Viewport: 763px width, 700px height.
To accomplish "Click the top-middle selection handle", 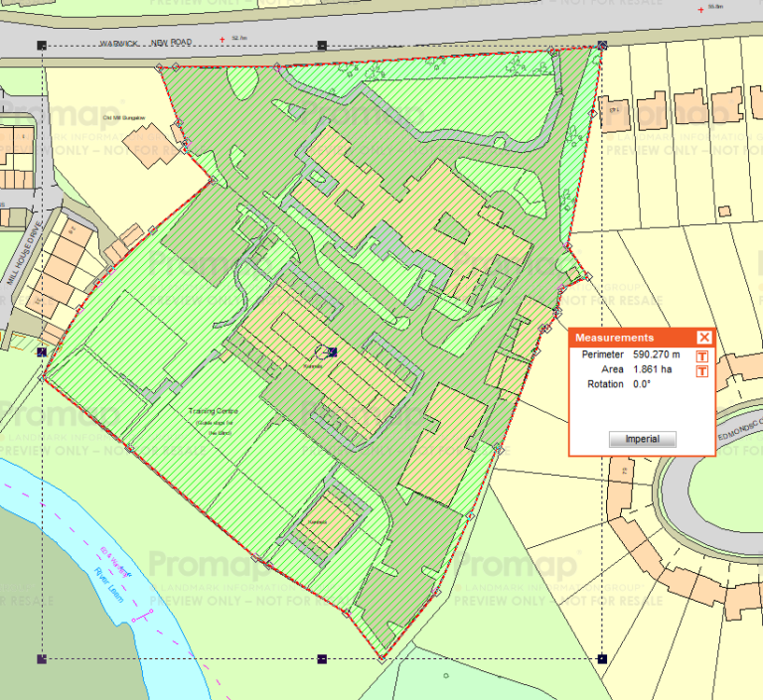I will coord(322,46).
